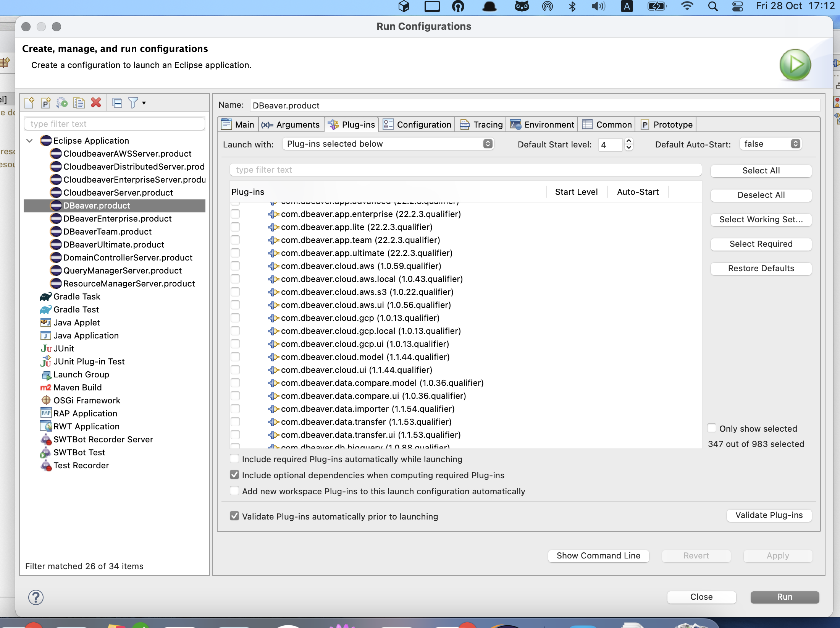Launch using the green run arrow
Viewport: 840px width, 628px height.
coord(795,64)
